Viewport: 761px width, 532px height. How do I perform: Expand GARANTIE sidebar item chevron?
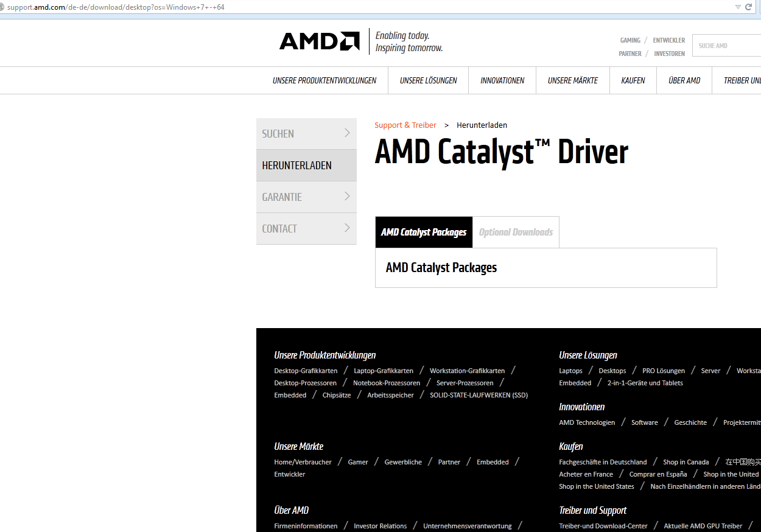(347, 196)
